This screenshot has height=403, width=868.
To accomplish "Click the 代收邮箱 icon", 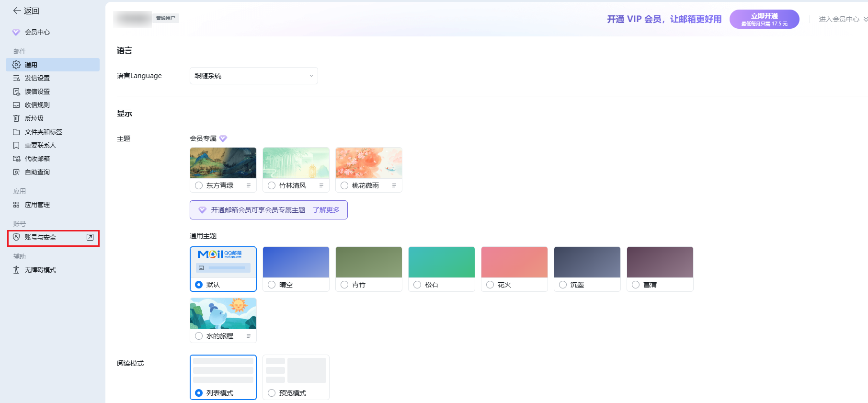I will 16,159.
